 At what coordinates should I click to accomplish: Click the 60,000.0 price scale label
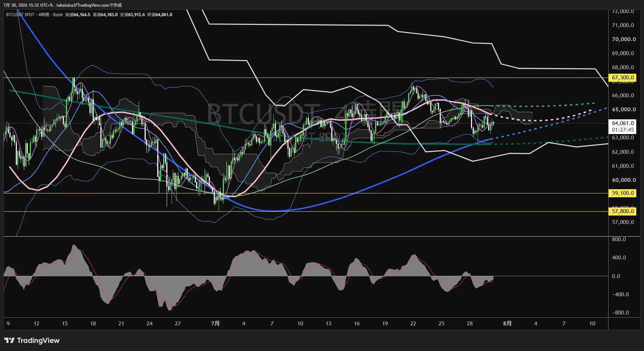[x=624, y=180]
